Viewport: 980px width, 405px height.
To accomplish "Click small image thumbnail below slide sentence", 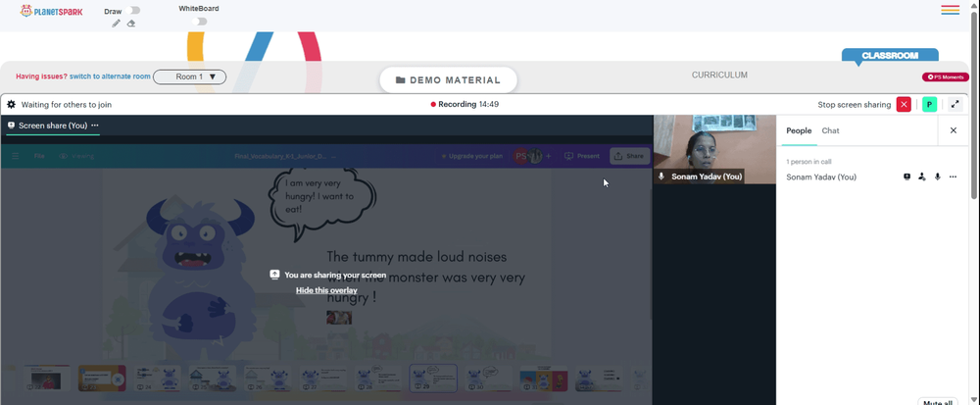I will (x=339, y=318).
